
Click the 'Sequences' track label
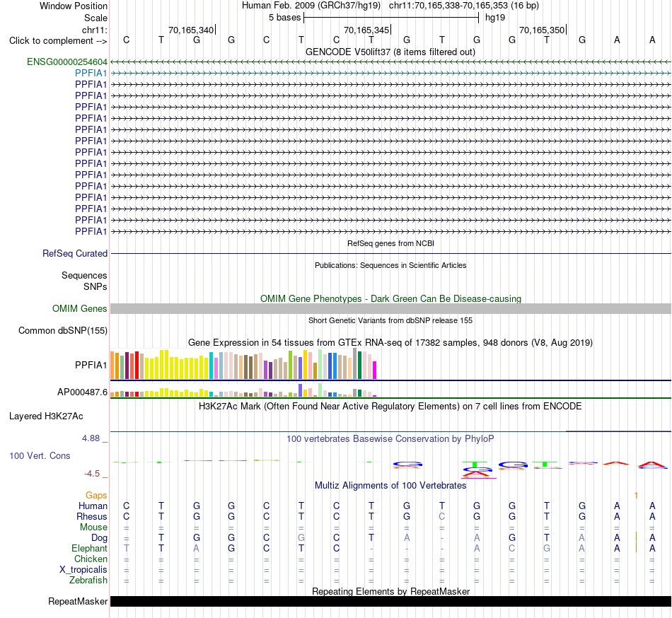[84, 275]
